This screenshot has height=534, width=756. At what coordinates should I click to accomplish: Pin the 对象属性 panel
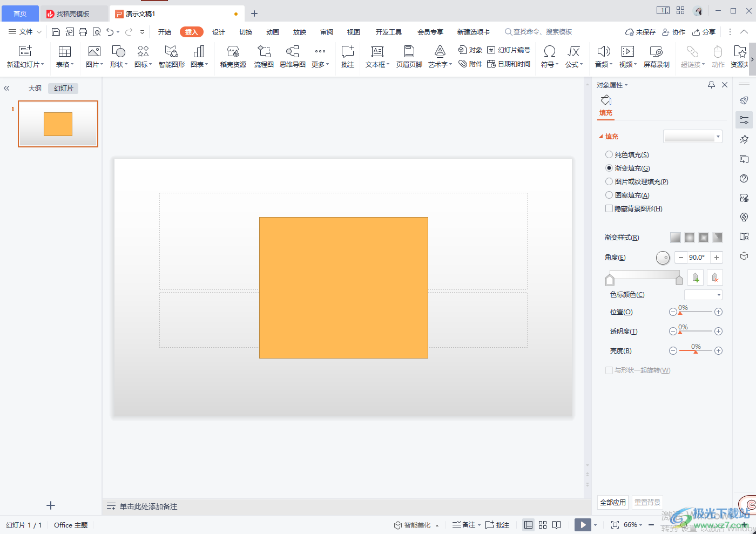711,85
